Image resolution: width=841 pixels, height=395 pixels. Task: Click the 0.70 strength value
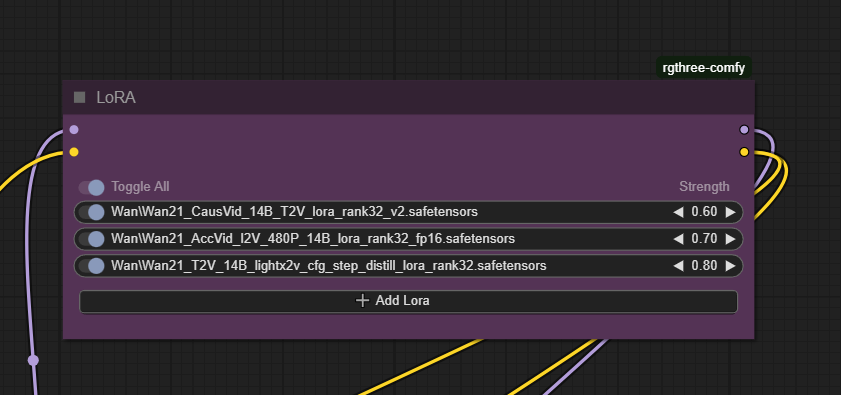[x=704, y=239]
